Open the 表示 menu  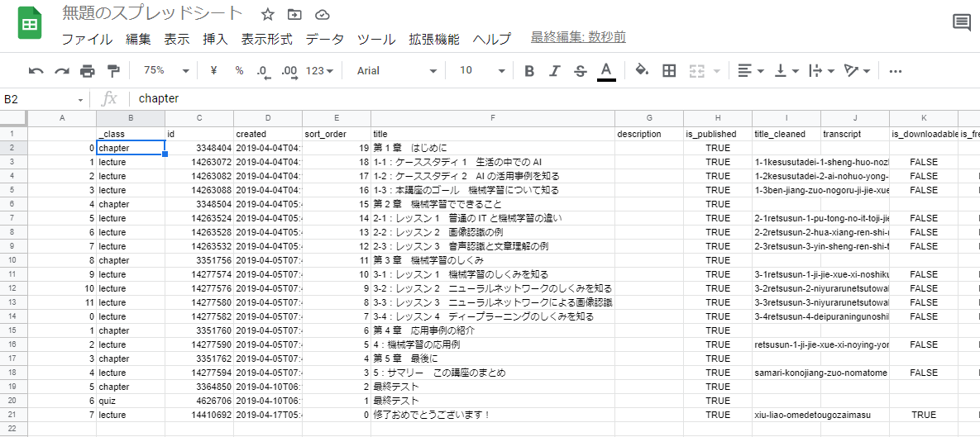[177, 39]
